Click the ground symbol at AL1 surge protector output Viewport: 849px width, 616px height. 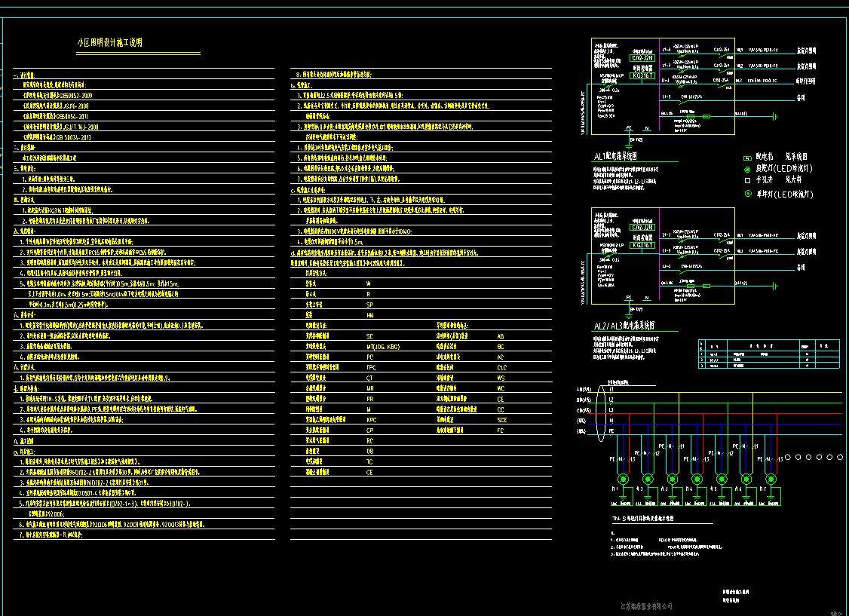775,116
